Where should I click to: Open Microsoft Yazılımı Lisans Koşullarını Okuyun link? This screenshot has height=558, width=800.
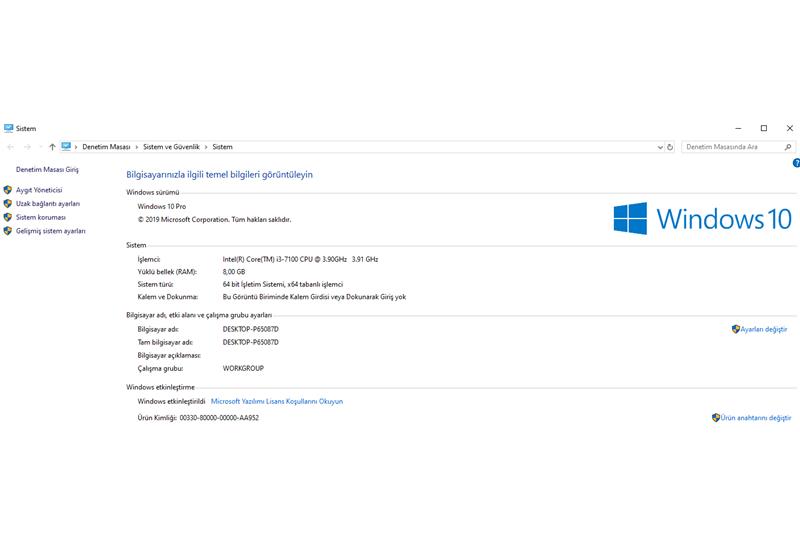pyautogui.click(x=277, y=401)
